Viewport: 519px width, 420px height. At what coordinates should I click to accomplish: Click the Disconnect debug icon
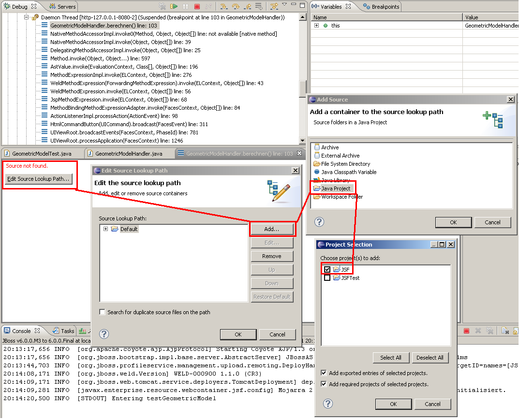pyautogui.click(x=208, y=6)
